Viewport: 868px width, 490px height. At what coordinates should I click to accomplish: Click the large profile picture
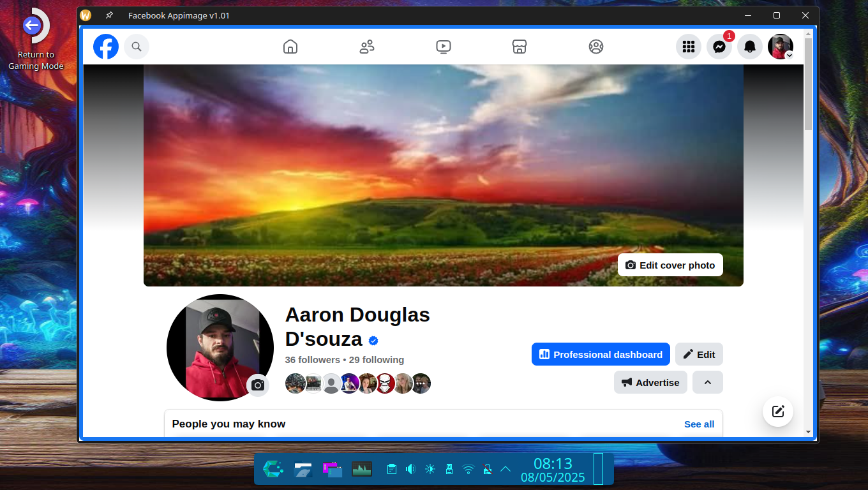pos(220,348)
